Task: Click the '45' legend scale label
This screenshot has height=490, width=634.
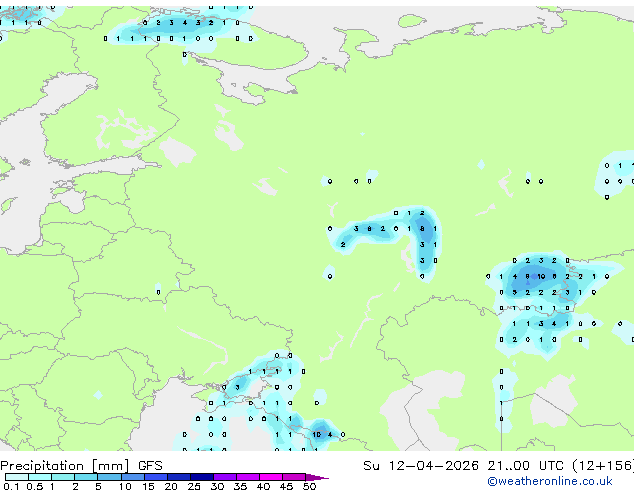Action: pyautogui.click(x=286, y=486)
